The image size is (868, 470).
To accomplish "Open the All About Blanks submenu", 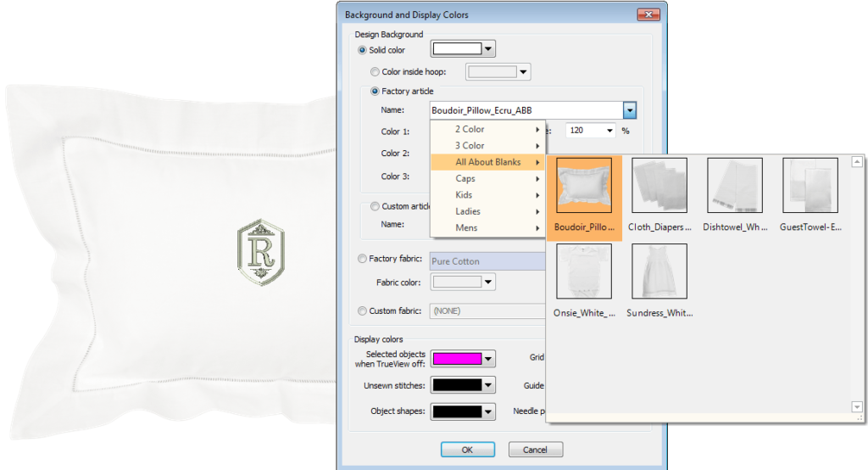I will tap(487, 162).
